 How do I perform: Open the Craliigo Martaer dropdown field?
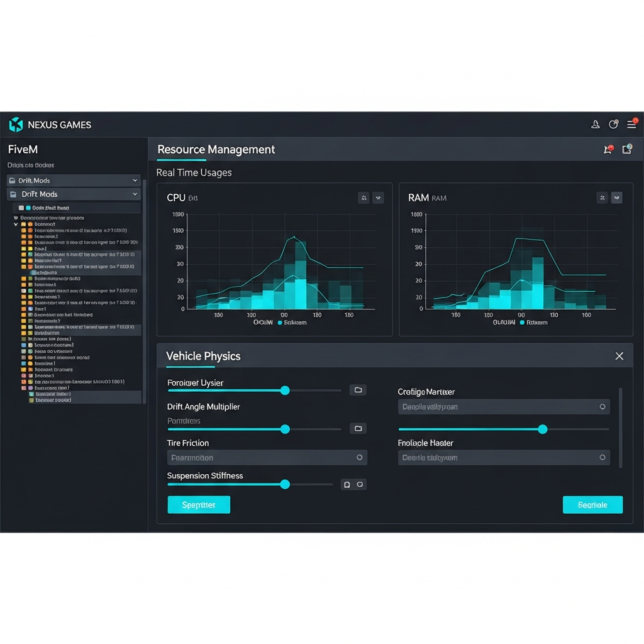point(504,407)
